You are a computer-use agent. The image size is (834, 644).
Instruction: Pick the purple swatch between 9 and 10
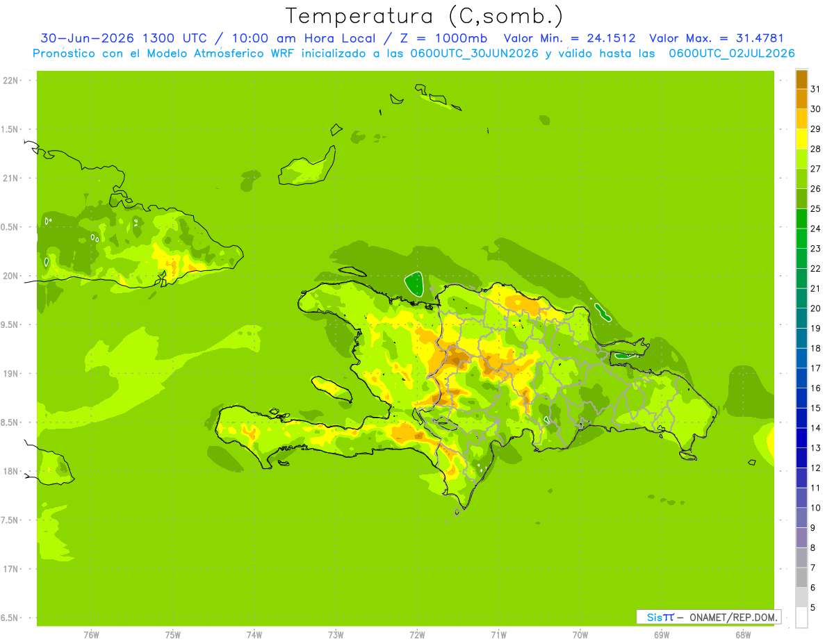801,518
